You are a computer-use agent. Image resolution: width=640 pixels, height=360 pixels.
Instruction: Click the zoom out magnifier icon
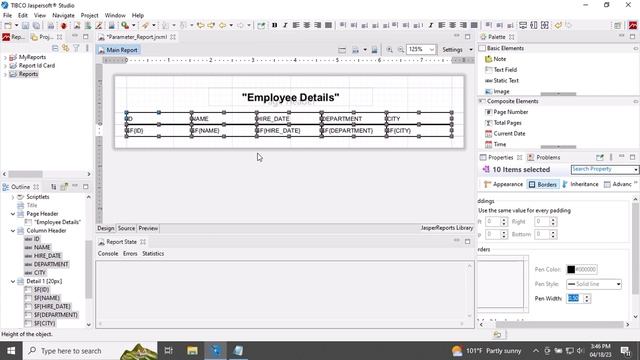[x=401, y=50]
